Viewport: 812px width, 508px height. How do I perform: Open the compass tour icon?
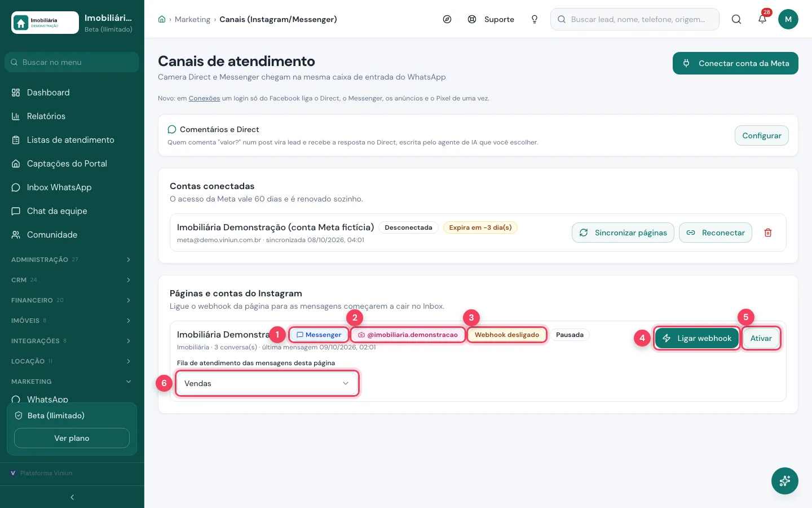(x=447, y=19)
